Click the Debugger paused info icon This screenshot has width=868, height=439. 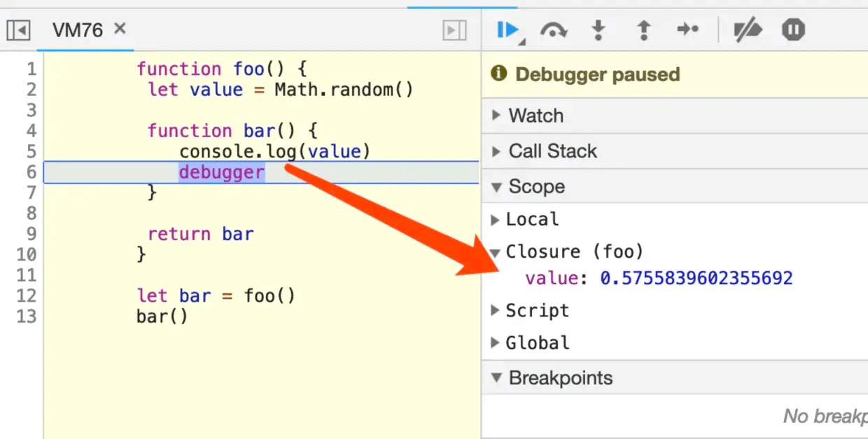498,74
